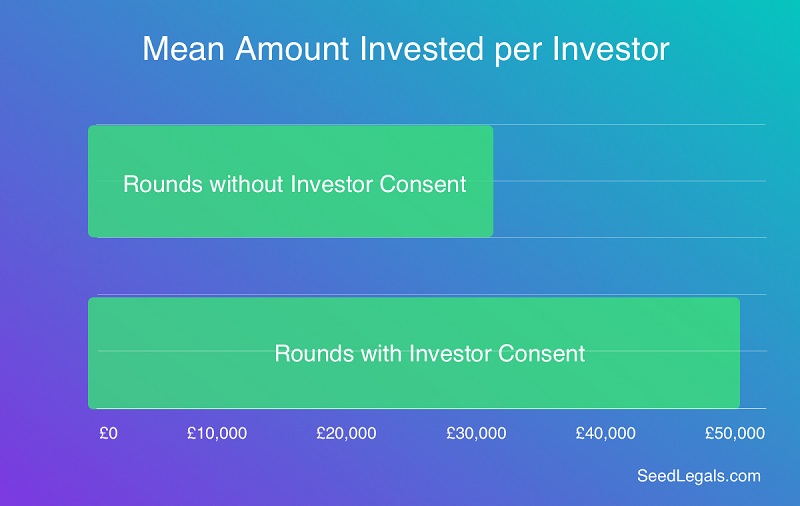
Task: Click the word Amount in the title
Action: 293,49
